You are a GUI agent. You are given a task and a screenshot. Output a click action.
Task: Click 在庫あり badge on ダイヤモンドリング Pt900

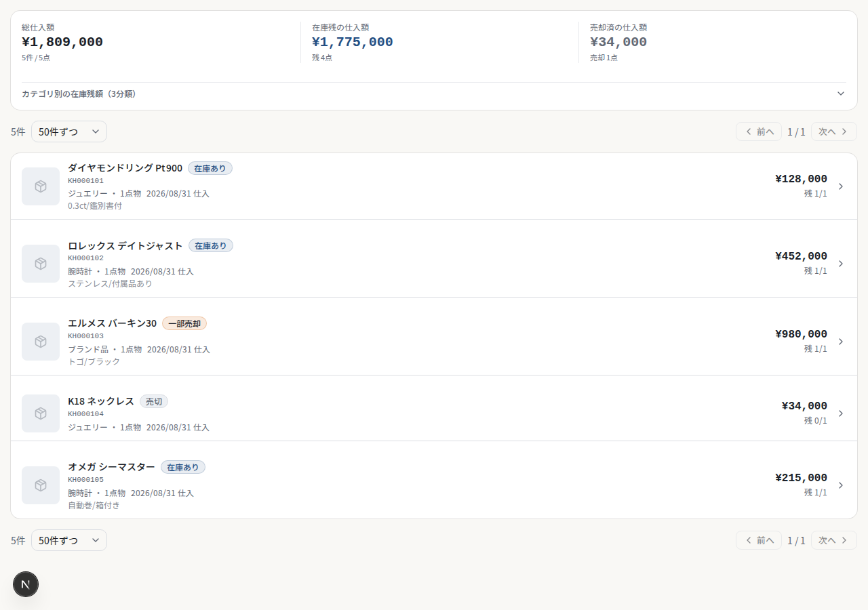(x=210, y=168)
